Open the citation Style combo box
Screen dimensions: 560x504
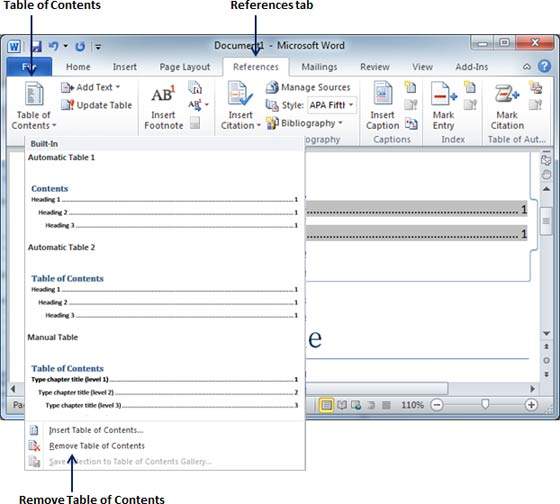pos(332,105)
